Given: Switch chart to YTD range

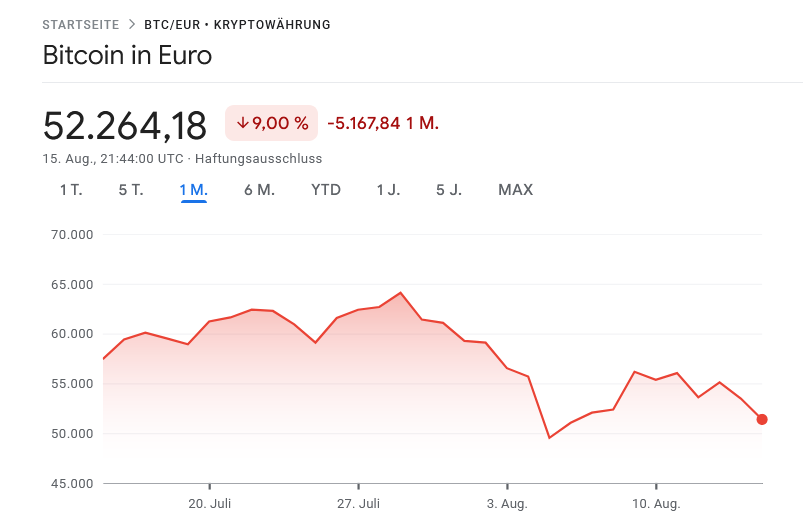Looking at the screenshot, I should tap(326, 190).
